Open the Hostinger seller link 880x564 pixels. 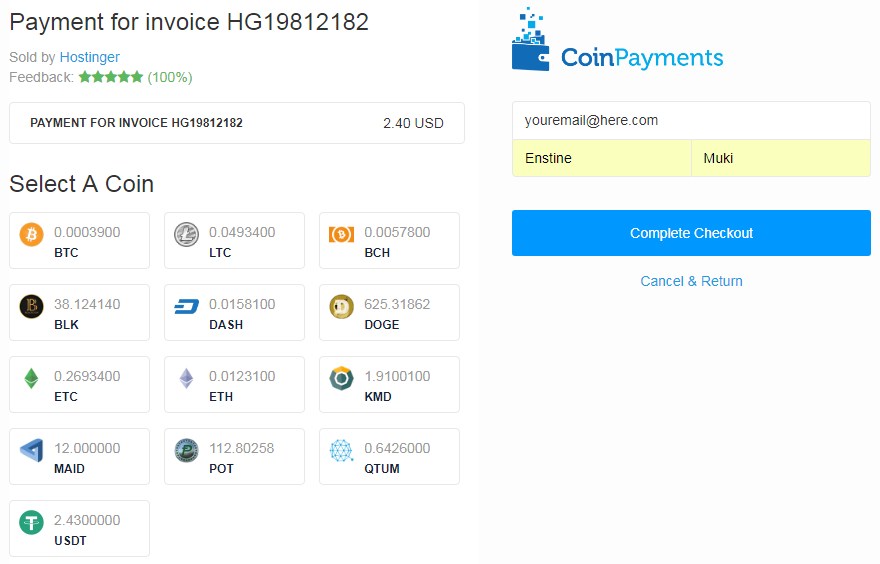point(89,57)
